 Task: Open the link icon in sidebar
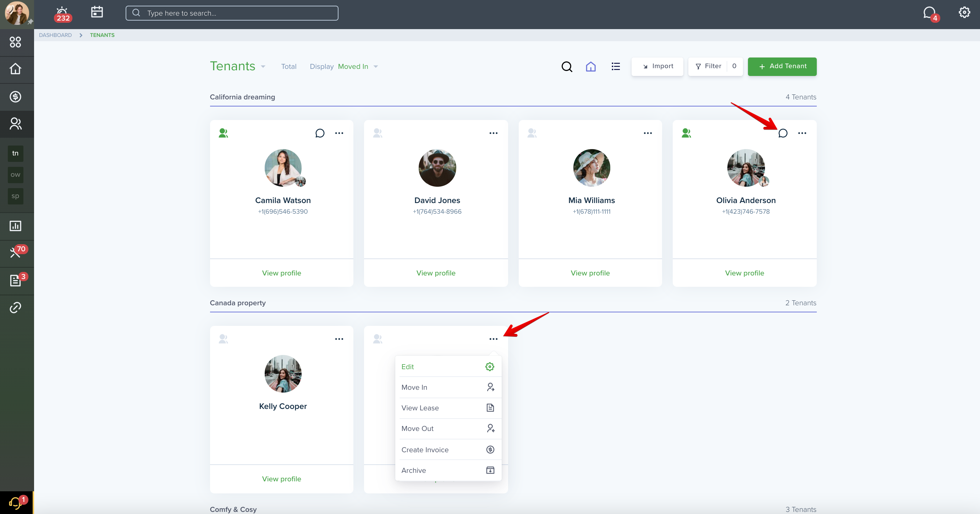[15, 307]
